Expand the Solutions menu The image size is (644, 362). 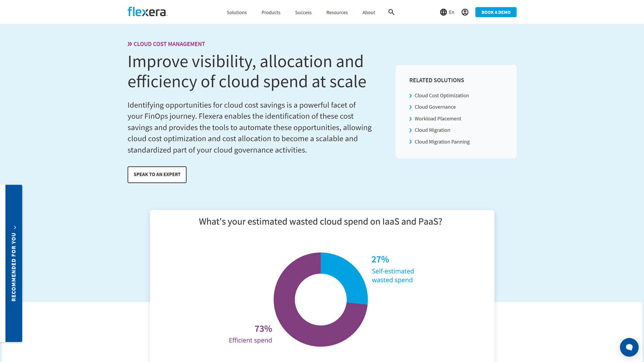pos(237,12)
